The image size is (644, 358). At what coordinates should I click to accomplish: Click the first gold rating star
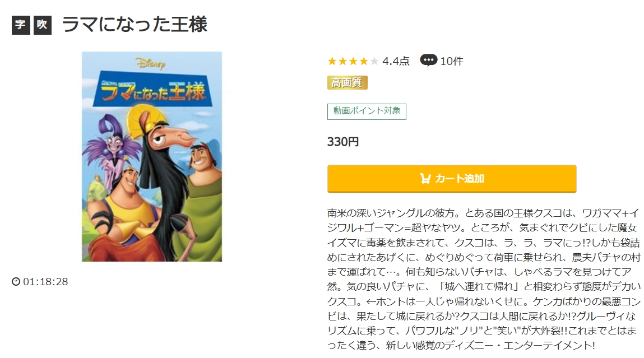click(332, 62)
